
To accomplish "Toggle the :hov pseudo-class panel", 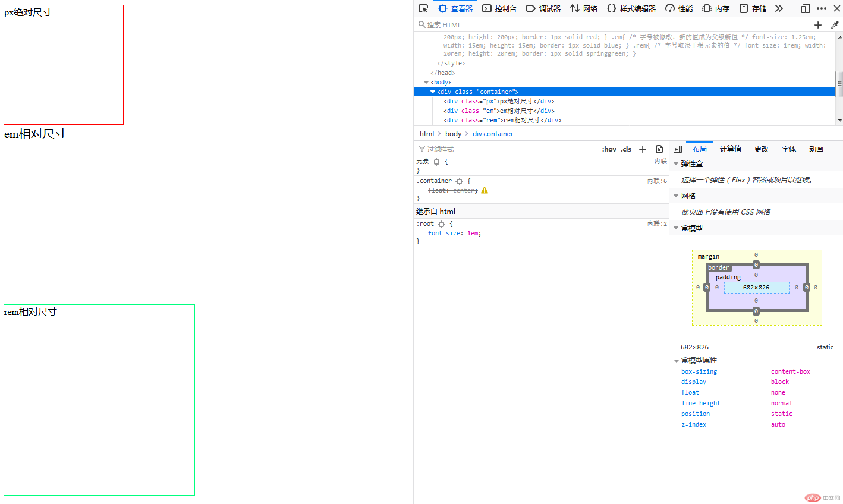I will click(609, 149).
